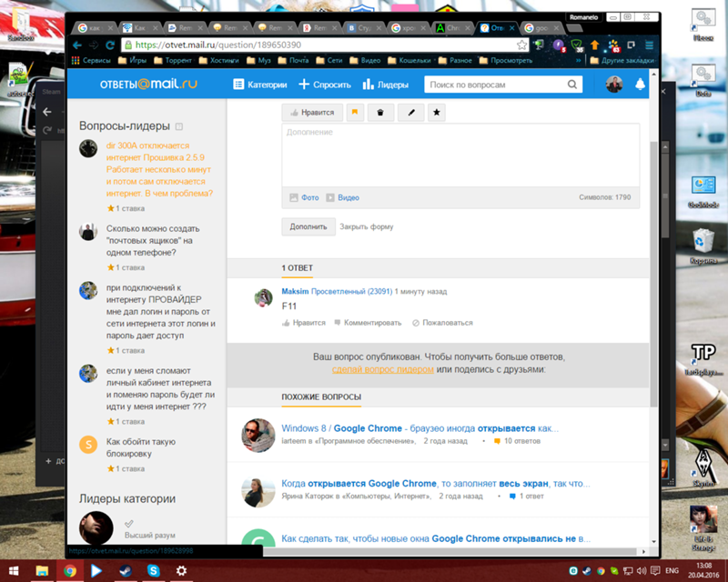Click the Дополнить button
Screen dimensions: 728x582
pyautogui.click(x=308, y=227)
